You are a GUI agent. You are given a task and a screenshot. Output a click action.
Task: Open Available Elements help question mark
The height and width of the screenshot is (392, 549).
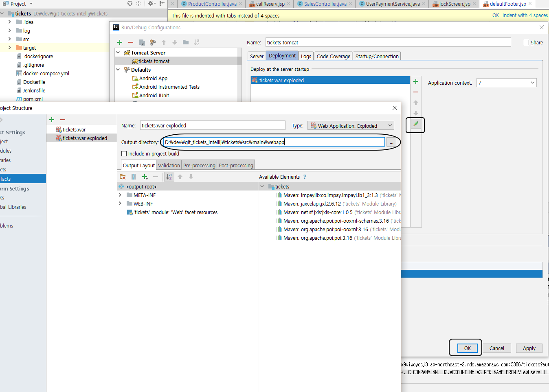(305, 177)
